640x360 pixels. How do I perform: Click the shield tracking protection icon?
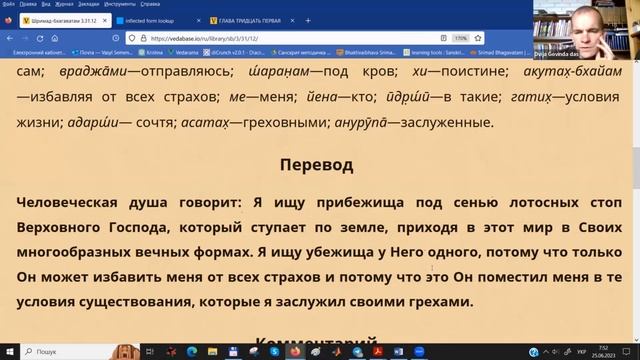click(132, 38)
